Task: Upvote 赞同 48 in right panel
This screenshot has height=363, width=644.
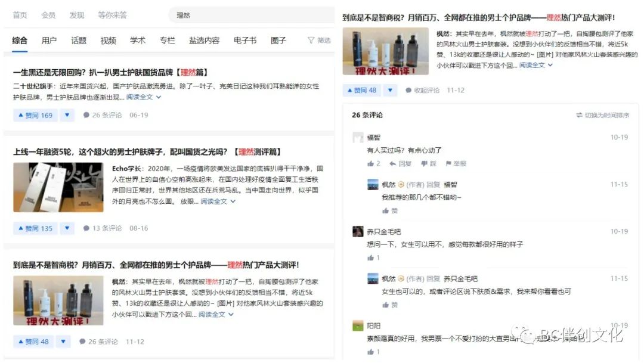Action: click(x=362, y=91)
